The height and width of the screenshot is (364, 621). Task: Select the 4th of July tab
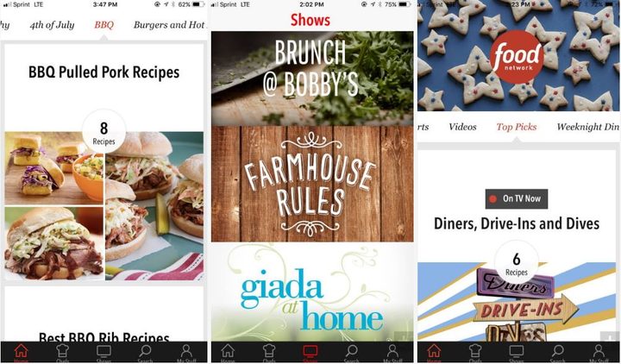pyautogui.click(x=52, y=25)
